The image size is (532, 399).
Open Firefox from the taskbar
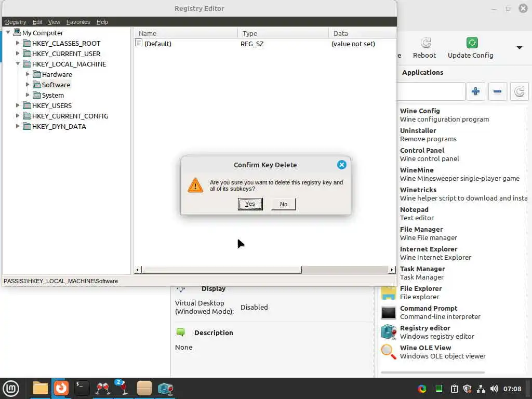point(61,389)
